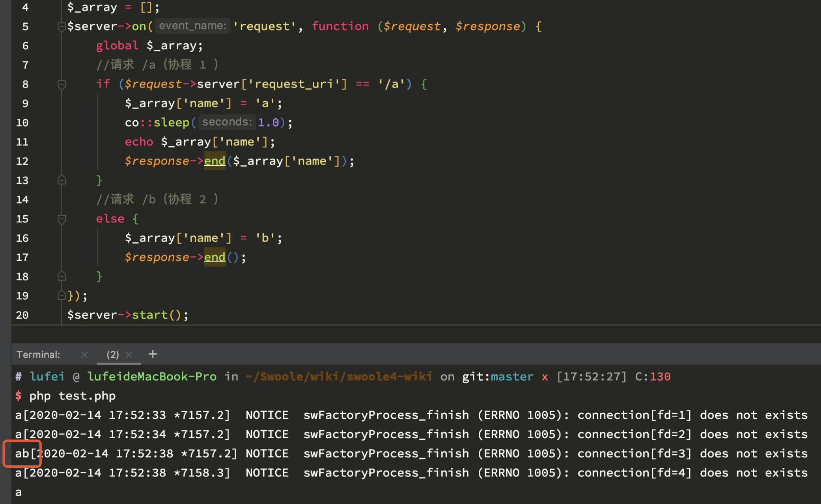Click the '$response' parameter on line 5
The width and height of the screenshot is (821, 504).
pos(488,26)
